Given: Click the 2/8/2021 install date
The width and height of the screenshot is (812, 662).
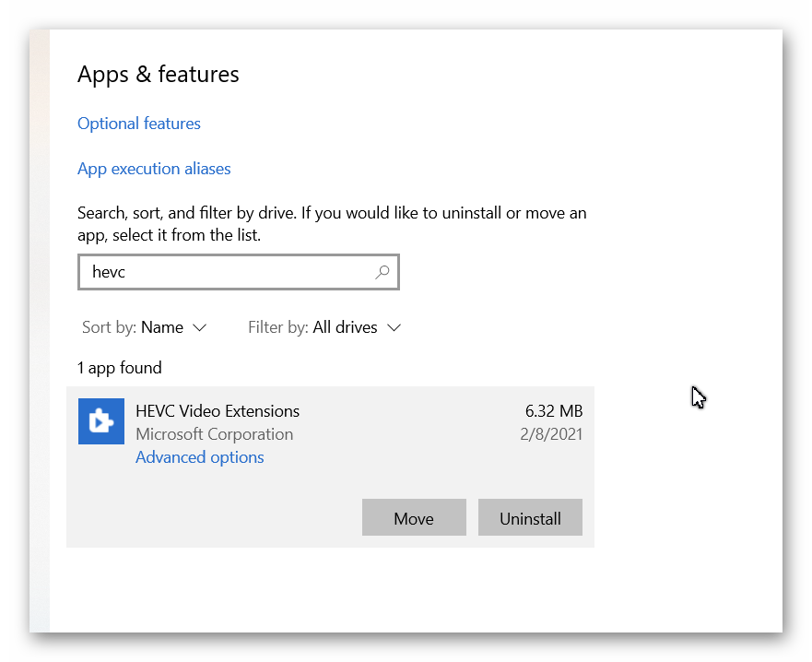Looking at the screenshot, I should click(551, 434).
